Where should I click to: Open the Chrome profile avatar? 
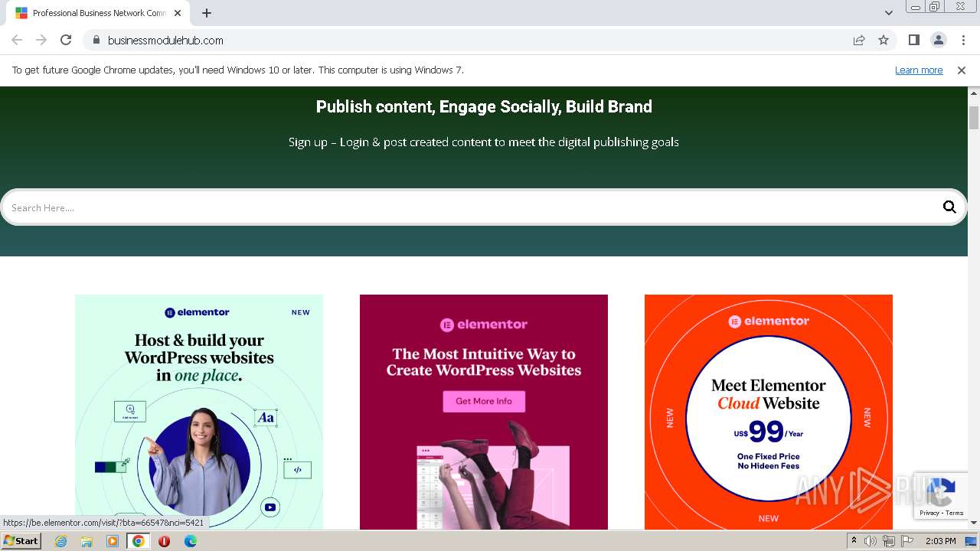click(x=938, y=40)
